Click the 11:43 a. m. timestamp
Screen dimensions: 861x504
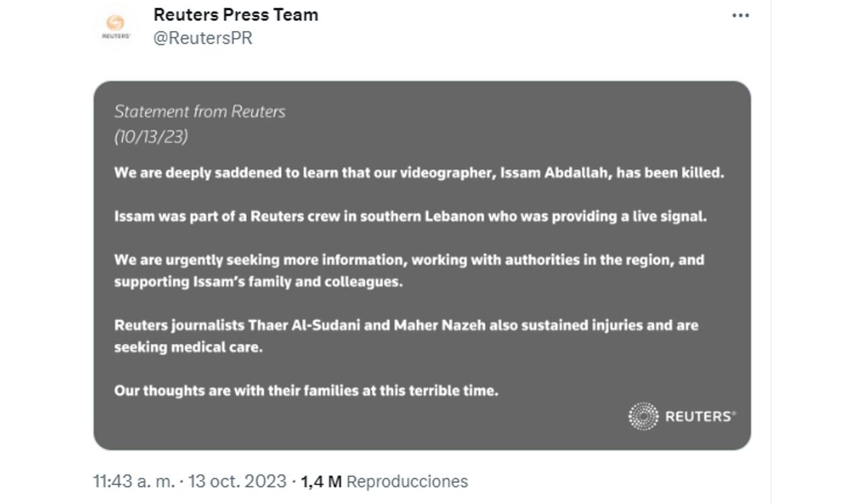(133, 482)
